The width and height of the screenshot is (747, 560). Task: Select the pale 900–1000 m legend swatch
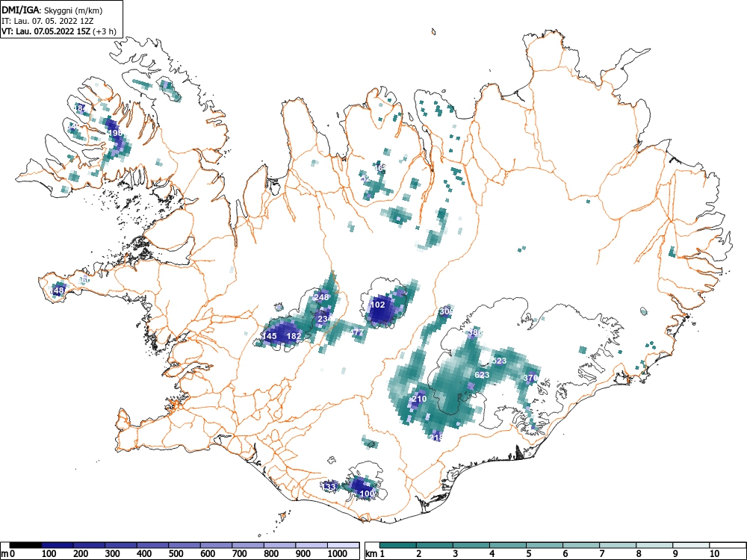pos(311,545)
